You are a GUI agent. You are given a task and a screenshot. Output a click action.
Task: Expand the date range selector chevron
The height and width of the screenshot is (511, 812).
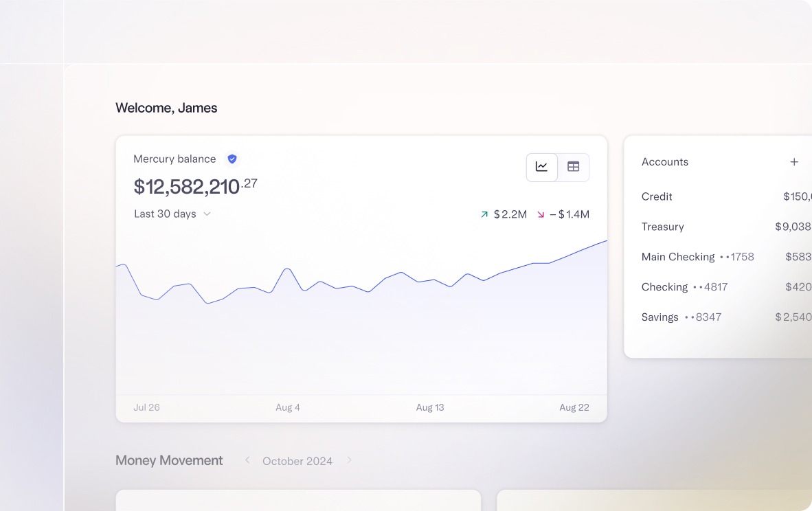207,214
